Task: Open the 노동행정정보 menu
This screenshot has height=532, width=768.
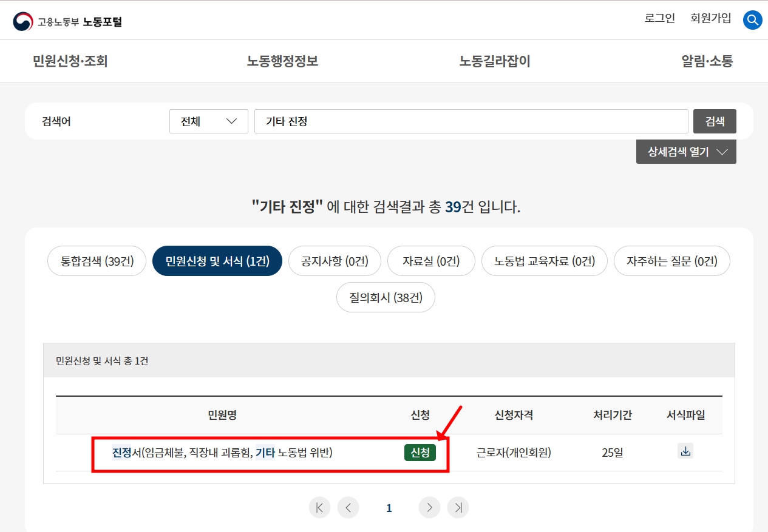Action: 281,61
